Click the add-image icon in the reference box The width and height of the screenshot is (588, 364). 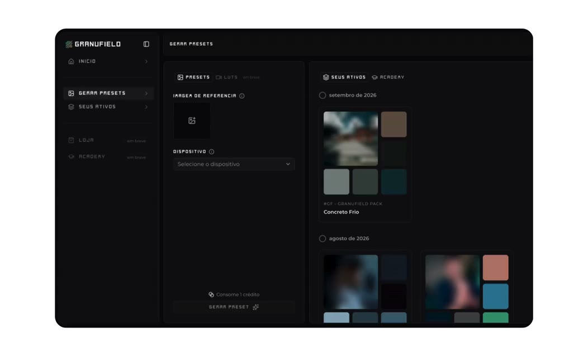[192, 121]
